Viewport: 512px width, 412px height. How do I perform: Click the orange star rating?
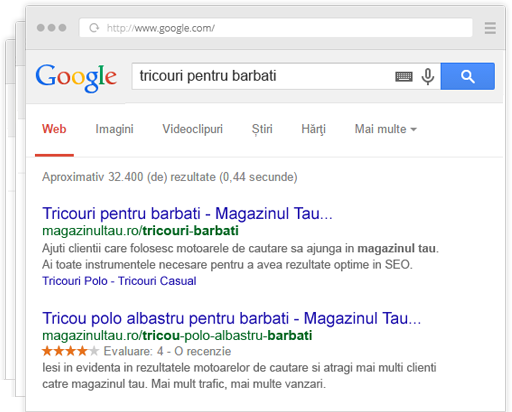click(x=71, y=351)
